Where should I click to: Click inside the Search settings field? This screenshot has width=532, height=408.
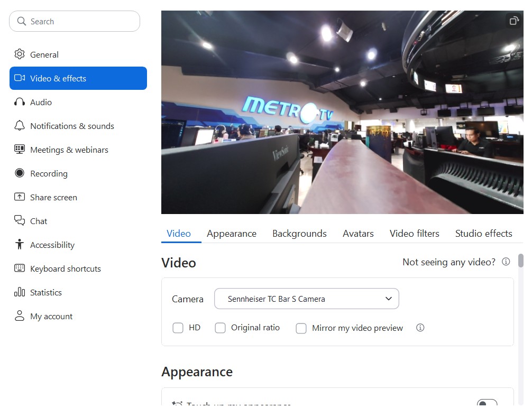click(75, 21)
